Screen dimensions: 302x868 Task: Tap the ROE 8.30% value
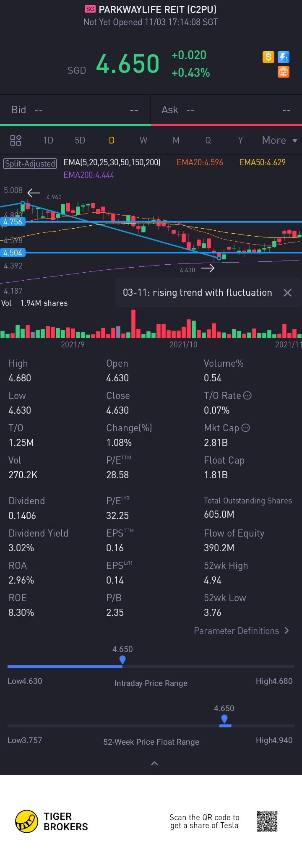coord(21,613)
